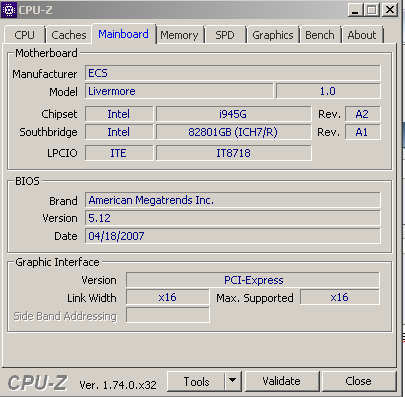Image resolution: width=405 pixels, height=397 pixels.
Task: Click the LPCIO value IT8718
Action: coord(233,153)
